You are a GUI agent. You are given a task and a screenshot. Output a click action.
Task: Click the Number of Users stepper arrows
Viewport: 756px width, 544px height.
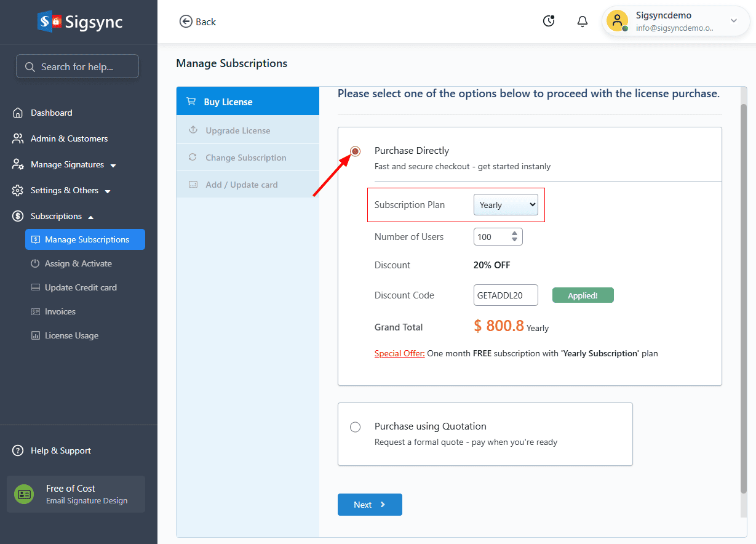pyautogui.click(x=515, y=236)
